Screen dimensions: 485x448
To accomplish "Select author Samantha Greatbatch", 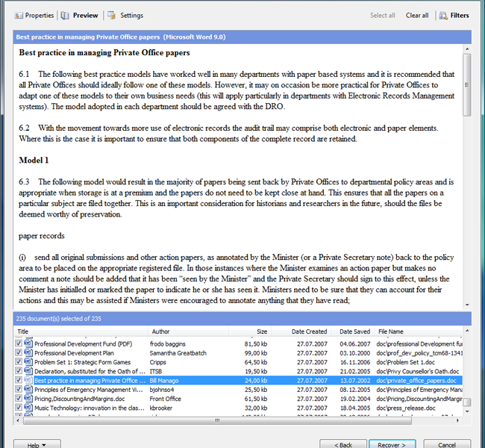I will 178,353.
